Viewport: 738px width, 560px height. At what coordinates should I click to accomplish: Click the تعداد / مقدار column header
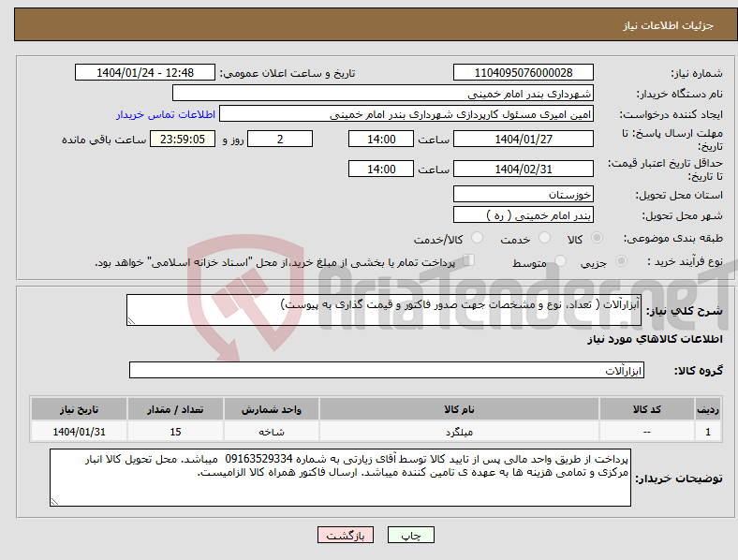[x=175, y=409]
